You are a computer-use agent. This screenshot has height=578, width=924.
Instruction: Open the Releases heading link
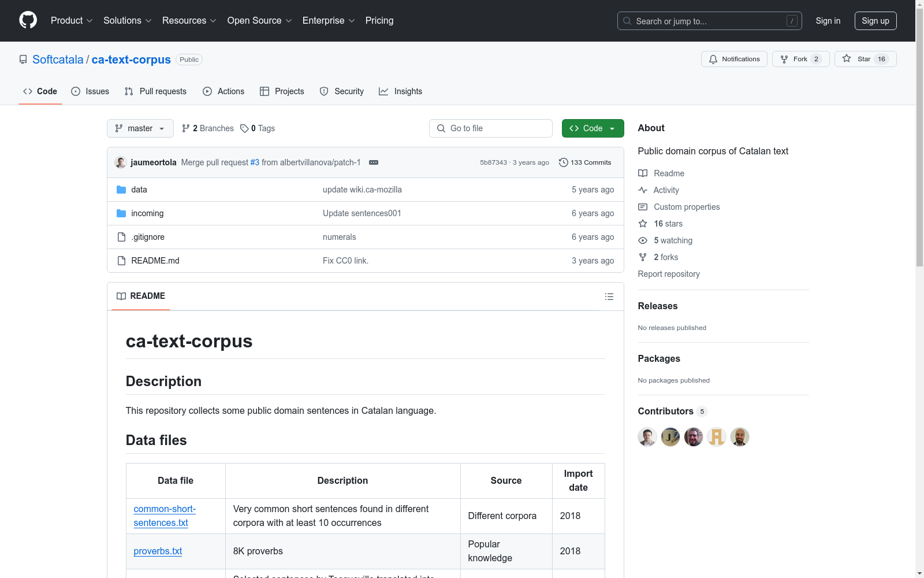coord(658,306)
